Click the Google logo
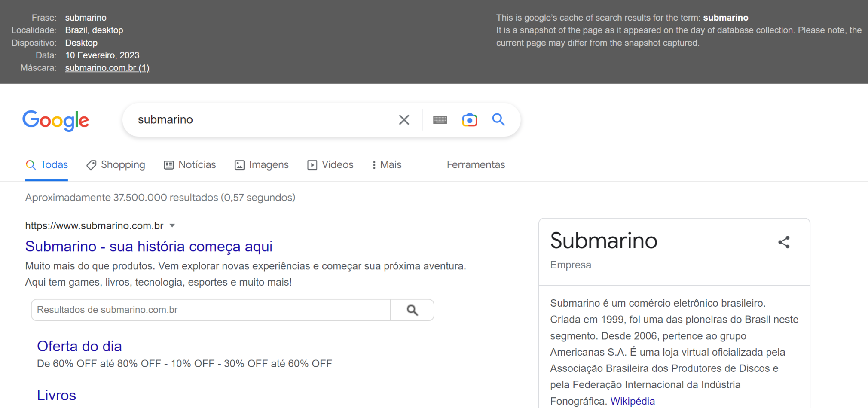The image size is (868, 408). coord(56,121)
